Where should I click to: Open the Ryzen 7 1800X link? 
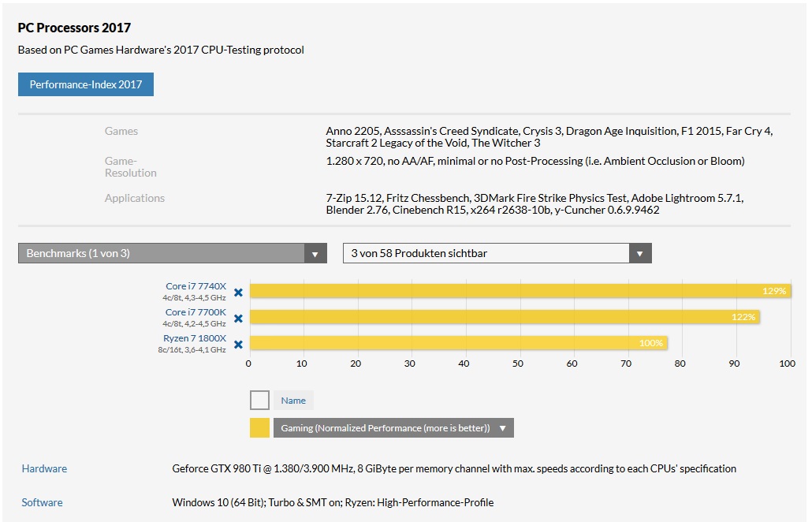(195, 338)
